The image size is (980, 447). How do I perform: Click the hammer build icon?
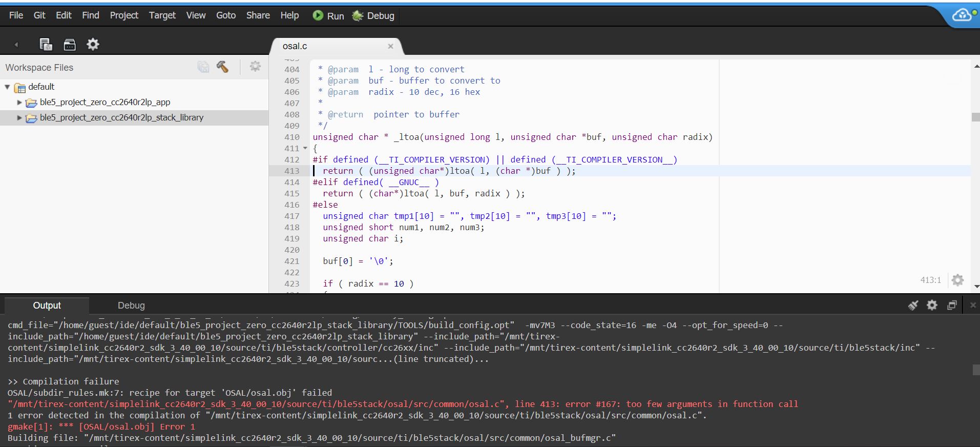[222, 67]
